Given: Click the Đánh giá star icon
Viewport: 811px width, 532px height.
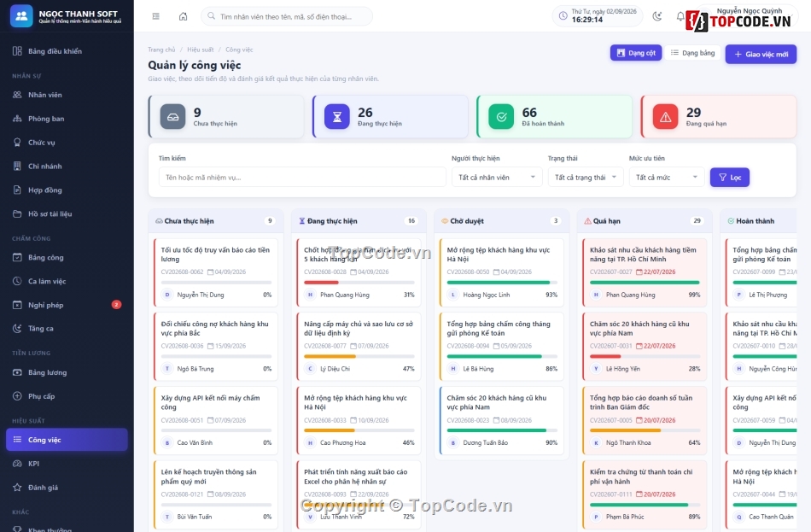Looking at the screenshot, I should (17, 488).
